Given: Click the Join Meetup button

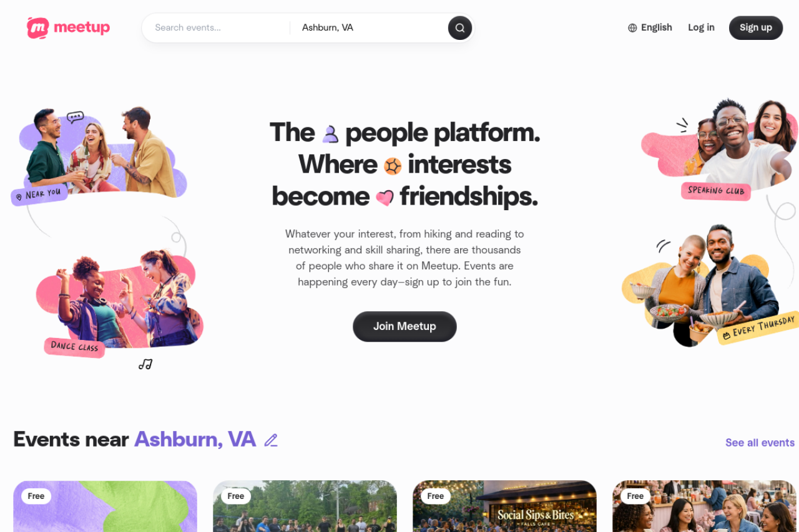Looking at the screenshot, I should pos(404,326).
